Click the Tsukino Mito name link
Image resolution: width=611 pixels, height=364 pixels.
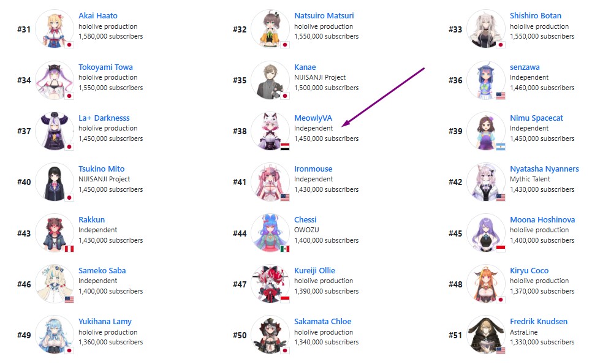coord(101,169)
